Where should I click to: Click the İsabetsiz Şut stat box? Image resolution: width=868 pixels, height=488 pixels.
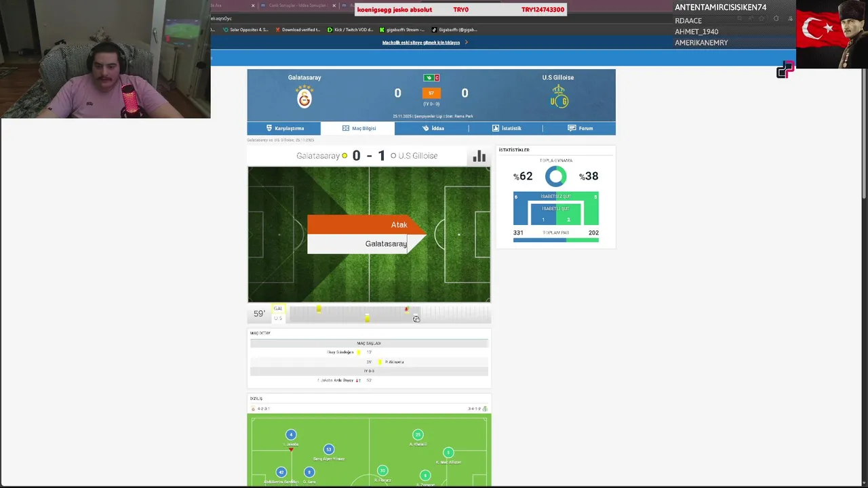(556, 197)
